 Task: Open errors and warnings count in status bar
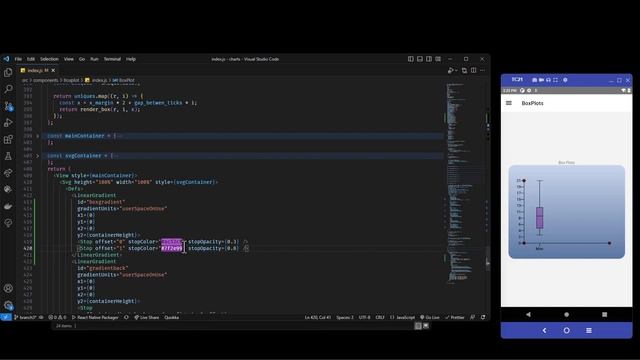pos(57,317)
